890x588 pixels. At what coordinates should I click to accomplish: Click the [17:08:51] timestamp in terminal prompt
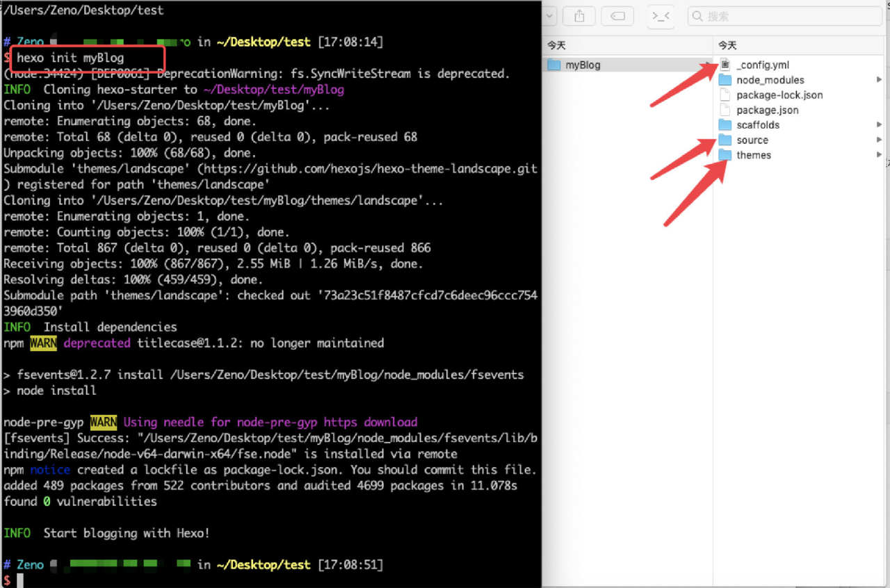click(x=350, y=565)
